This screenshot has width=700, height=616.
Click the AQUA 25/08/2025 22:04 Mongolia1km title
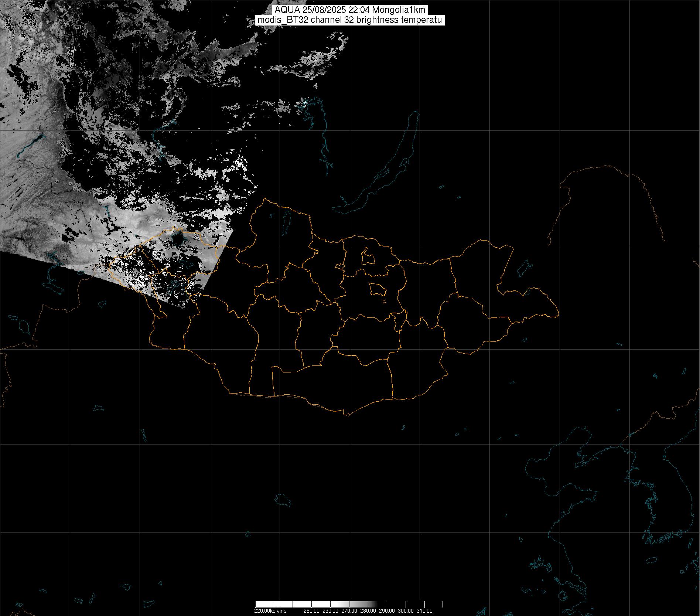point(349,10)
